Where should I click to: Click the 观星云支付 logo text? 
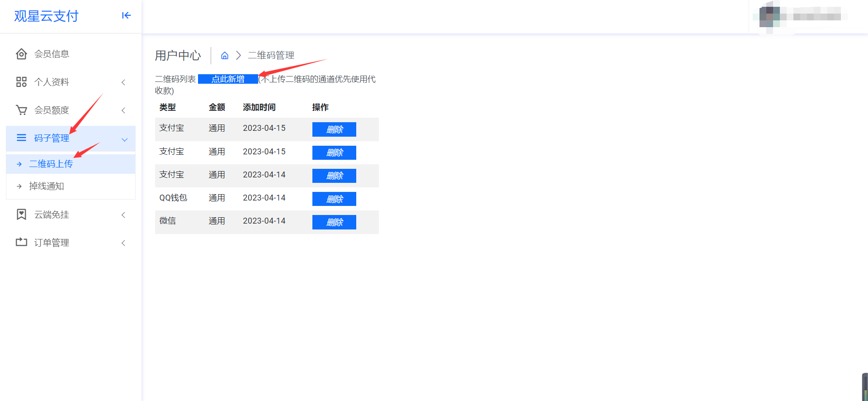coord(46,16)
